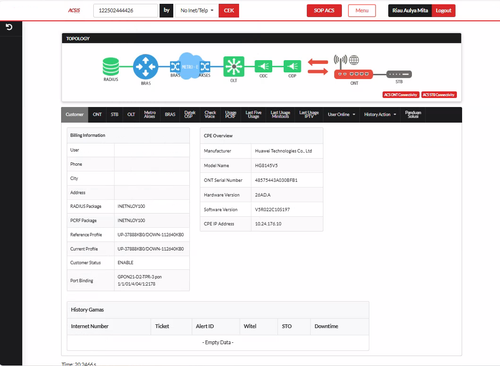The height and width of the screenshot is (366, 500).
Task: Click the SOP ACS button
Action: [x=324, y=11]
